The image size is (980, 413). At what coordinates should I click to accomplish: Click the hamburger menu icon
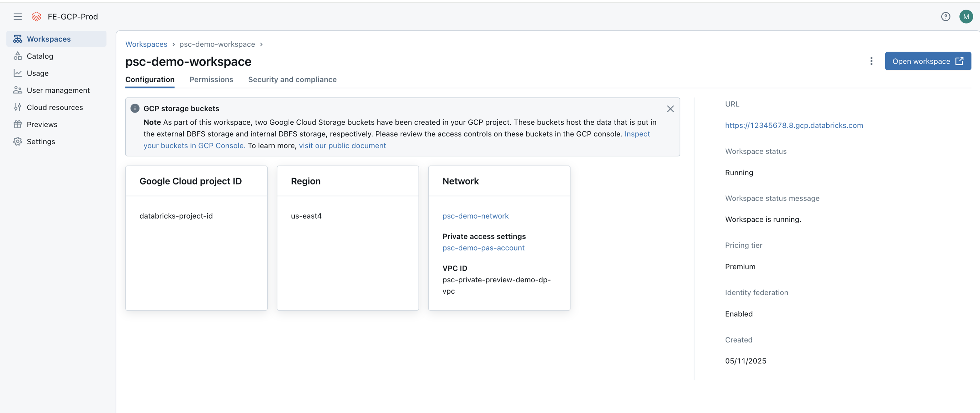(17, 16)
